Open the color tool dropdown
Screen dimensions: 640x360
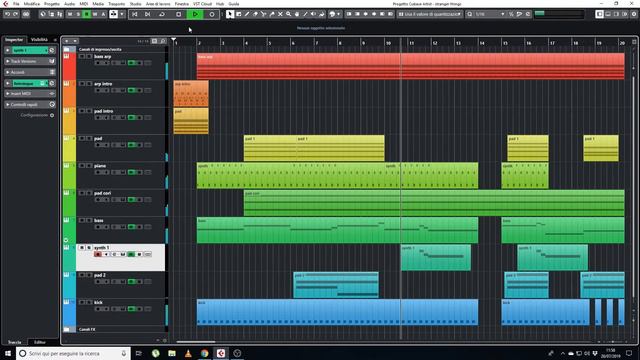pos(338,14)
